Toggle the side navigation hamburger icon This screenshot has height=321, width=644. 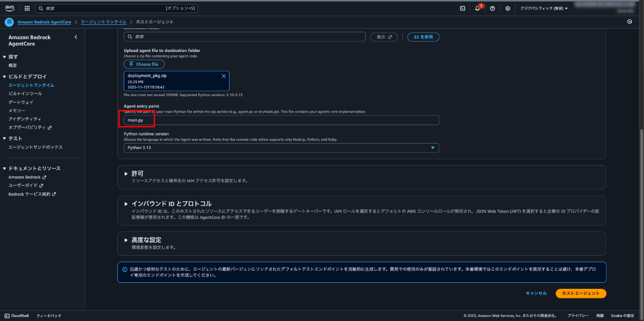[9, 22]
